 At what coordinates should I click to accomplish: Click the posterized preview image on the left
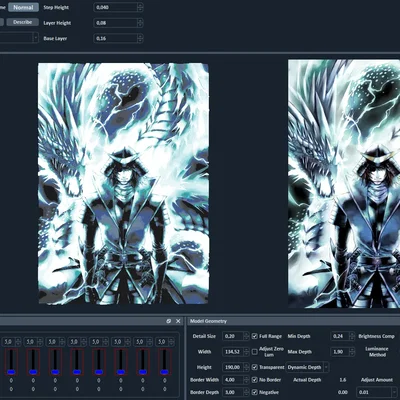click(x=123, y=183)
